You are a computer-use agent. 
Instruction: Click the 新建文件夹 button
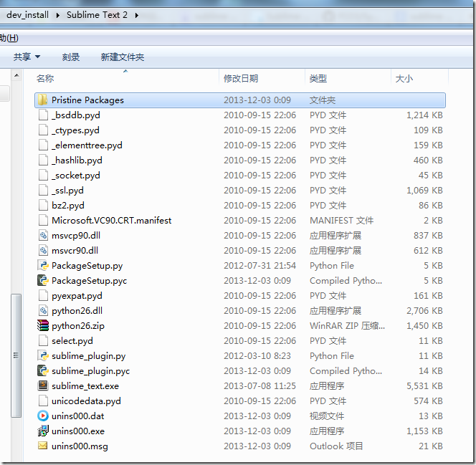[x=123, y=57]
